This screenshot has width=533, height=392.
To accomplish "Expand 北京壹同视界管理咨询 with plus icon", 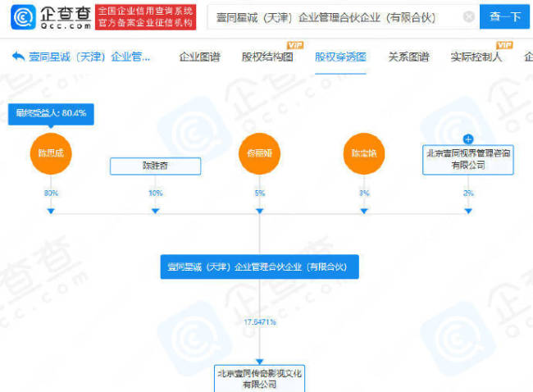I will (468, 139).
